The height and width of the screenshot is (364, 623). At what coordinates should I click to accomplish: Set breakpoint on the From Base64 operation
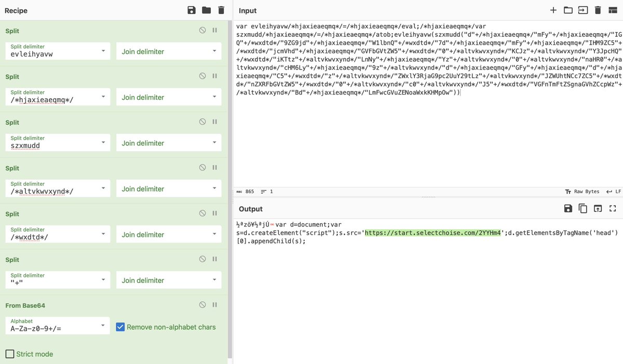(x=214, y=305)
